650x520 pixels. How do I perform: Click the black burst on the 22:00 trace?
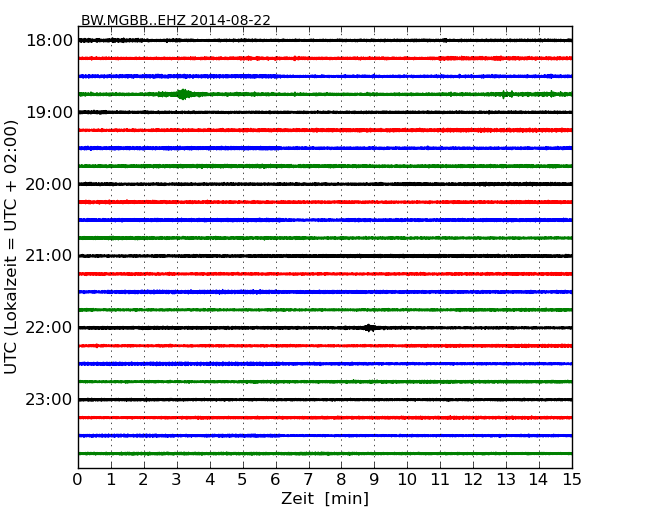(x=369, y=328)
